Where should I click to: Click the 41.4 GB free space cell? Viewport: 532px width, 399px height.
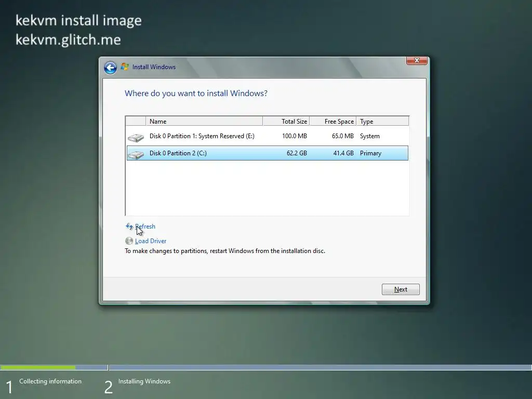343,153
